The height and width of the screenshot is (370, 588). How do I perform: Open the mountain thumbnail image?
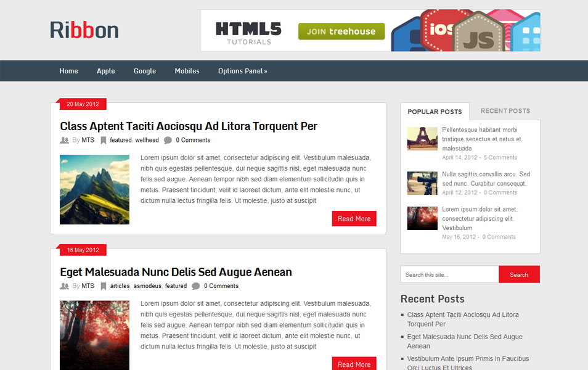click(x=94, y=189)
